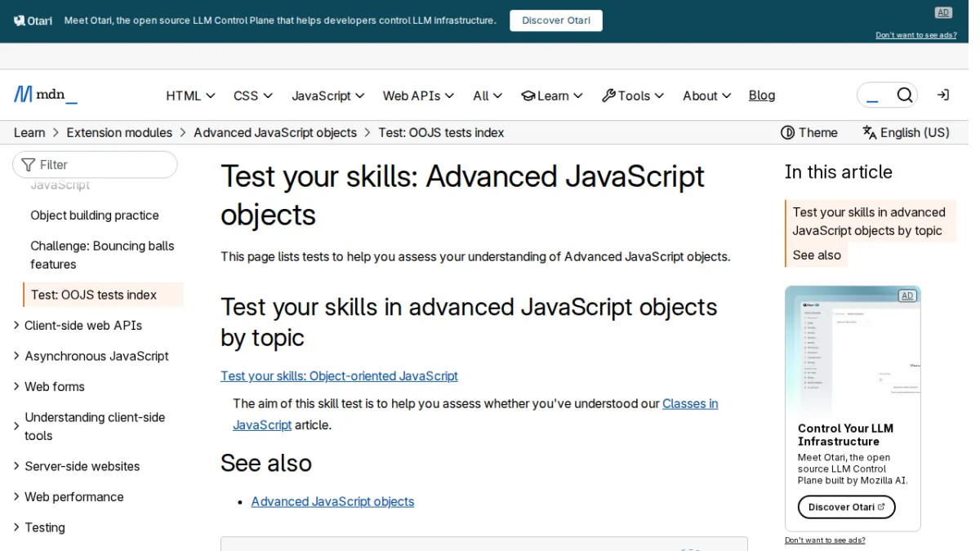
Task: Click the log in arrow icon
Action: (x=942, y=96)
